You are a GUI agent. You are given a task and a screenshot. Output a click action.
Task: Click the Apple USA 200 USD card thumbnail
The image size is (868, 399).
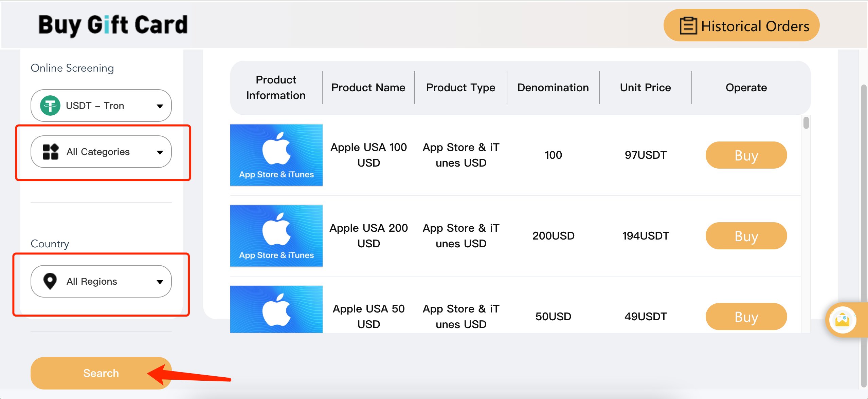tap(276, 236)
